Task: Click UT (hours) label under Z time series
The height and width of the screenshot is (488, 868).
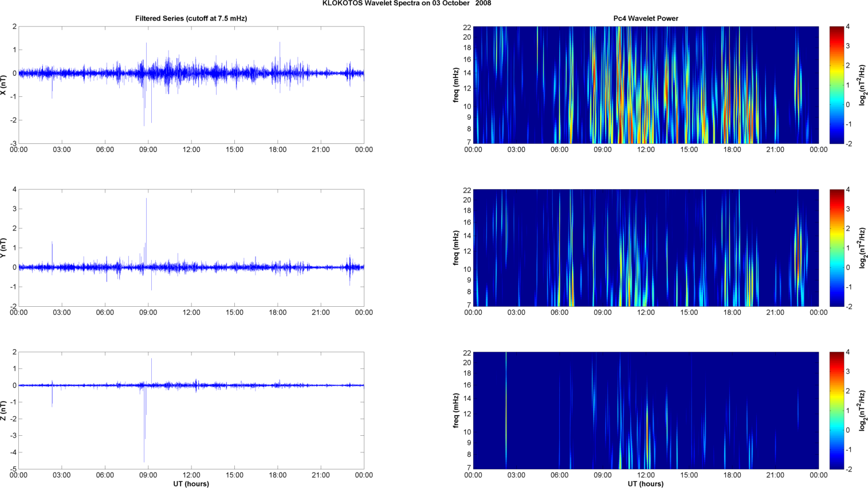Action: pos(191,484)
